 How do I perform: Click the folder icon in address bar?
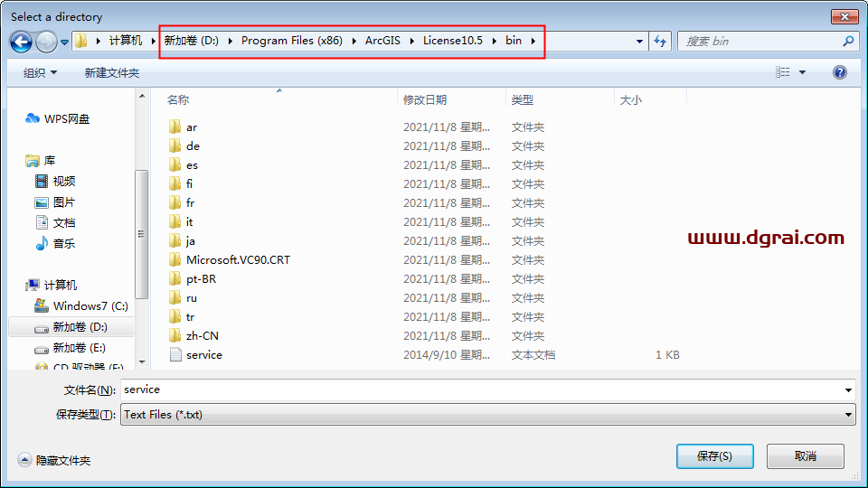point(80,41)
